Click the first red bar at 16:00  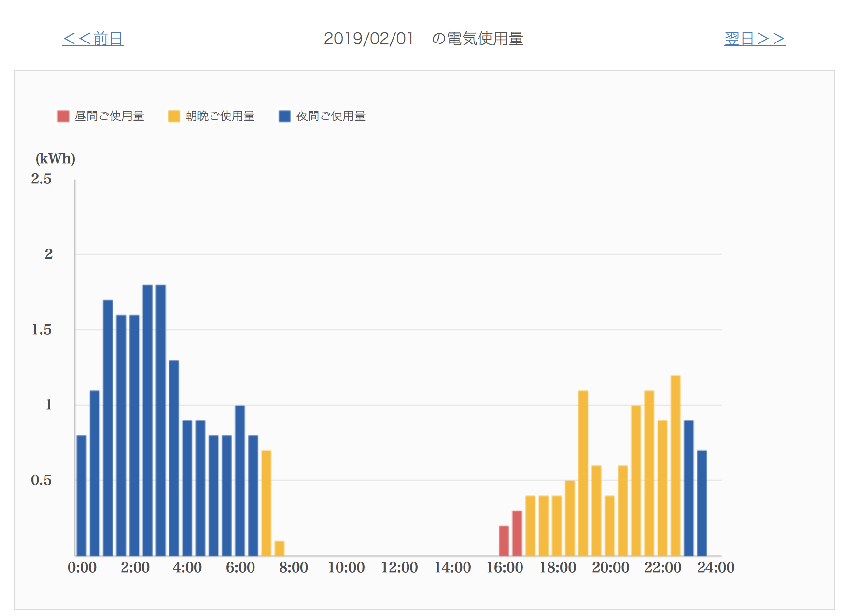[504, 541]
